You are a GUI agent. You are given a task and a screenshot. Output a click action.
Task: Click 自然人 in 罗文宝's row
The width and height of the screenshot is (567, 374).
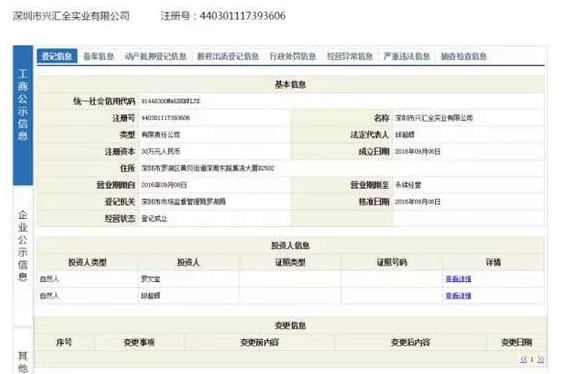coord(49,279)
